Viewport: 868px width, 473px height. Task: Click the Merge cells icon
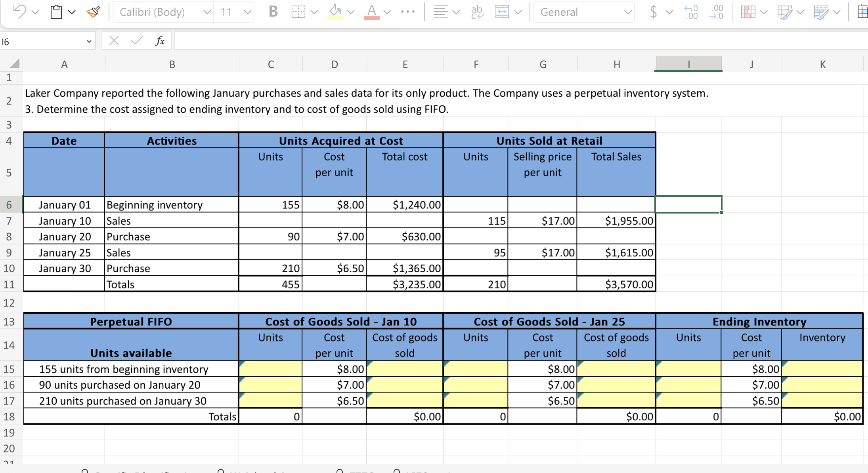tap(502, 12)
